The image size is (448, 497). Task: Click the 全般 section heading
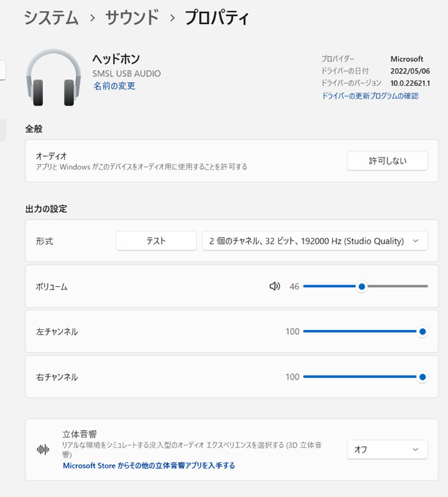point(34,129)
